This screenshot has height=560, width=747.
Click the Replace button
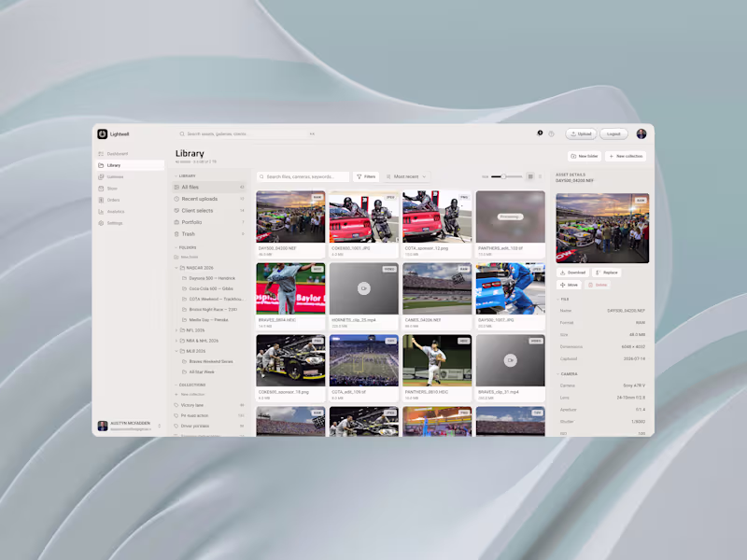(x=606, y=273)
